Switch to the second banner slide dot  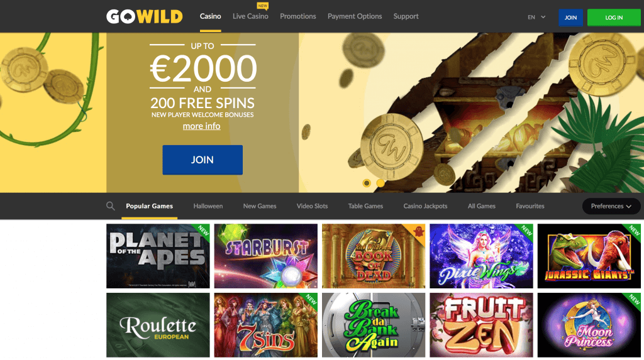point(380,183)
